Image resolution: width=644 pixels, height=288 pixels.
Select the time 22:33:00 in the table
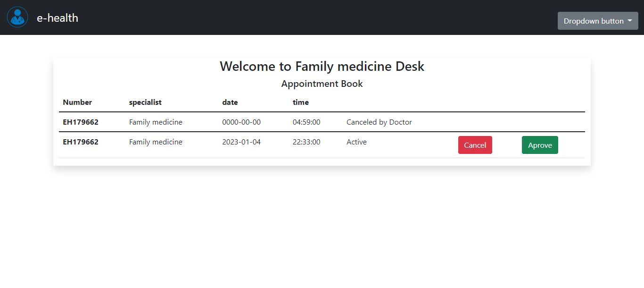click(306, 142)
